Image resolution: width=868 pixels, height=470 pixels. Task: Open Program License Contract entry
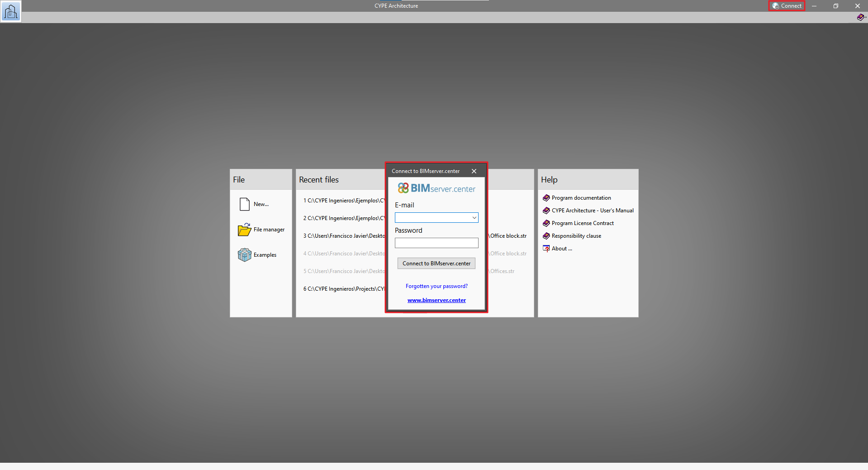point(582,223)
